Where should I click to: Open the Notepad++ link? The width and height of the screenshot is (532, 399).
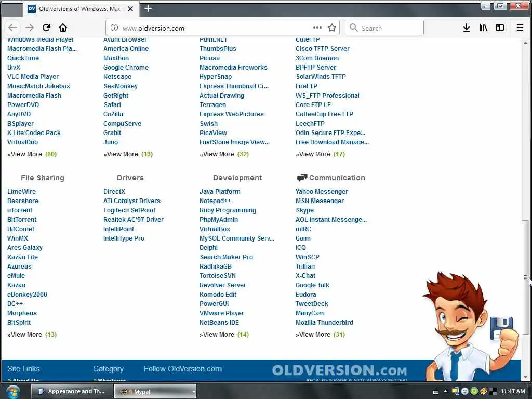coord(215,201)
